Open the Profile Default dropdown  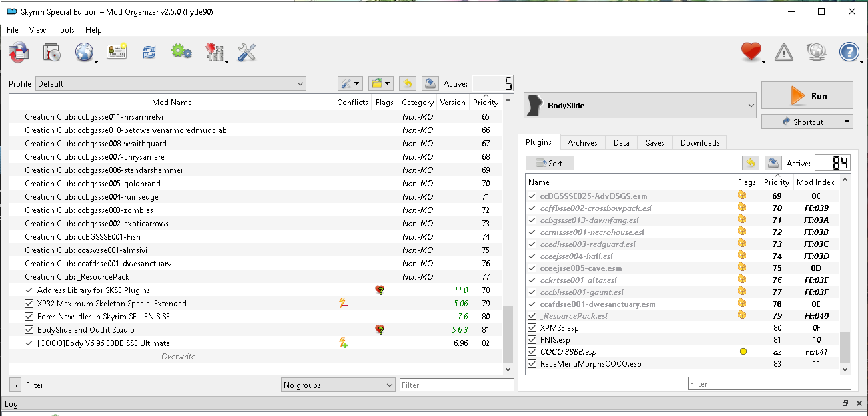pyautogui.click(x=171, y=84)
